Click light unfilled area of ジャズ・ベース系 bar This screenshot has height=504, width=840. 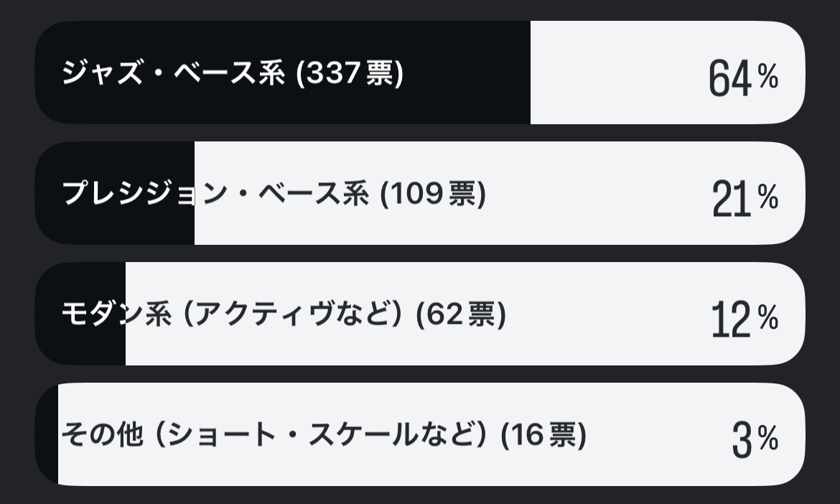coord(617,73)
